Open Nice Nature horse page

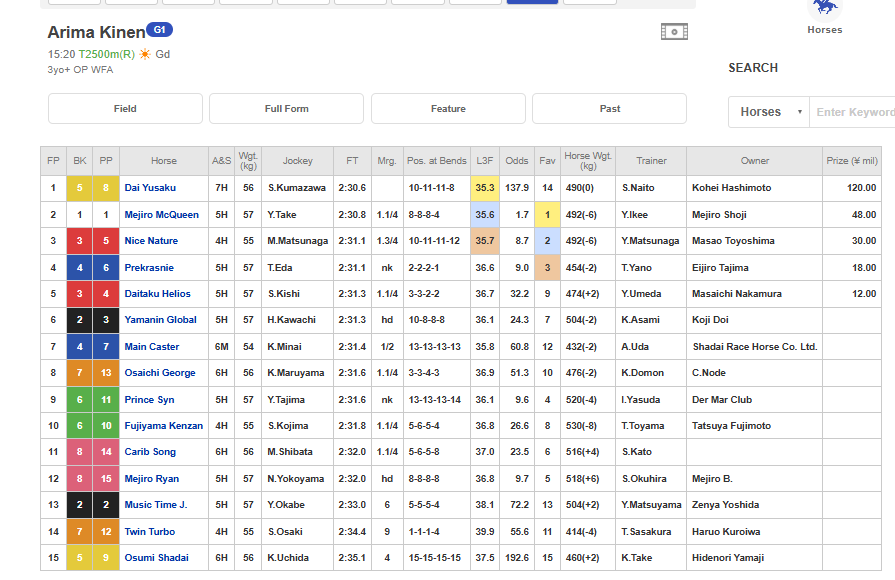click(x=151, y=241)
